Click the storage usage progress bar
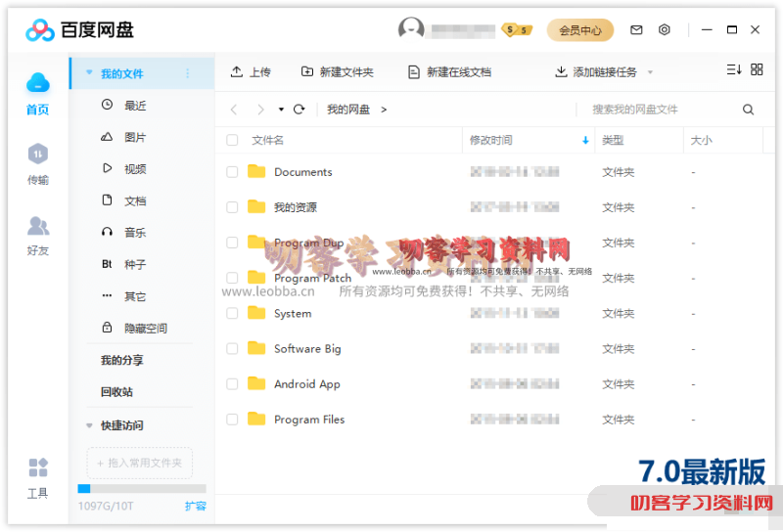Viewport: 783px width, 532px height. pos(142,488)
